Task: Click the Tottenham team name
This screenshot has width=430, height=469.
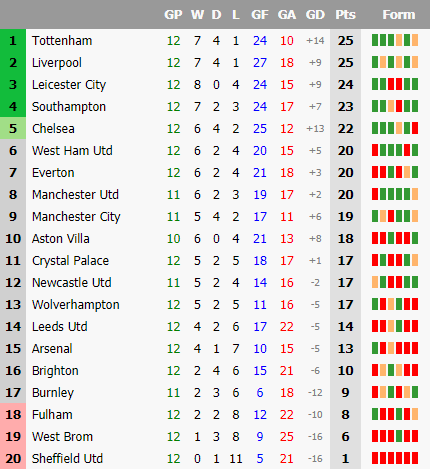Action: (62, 41)
